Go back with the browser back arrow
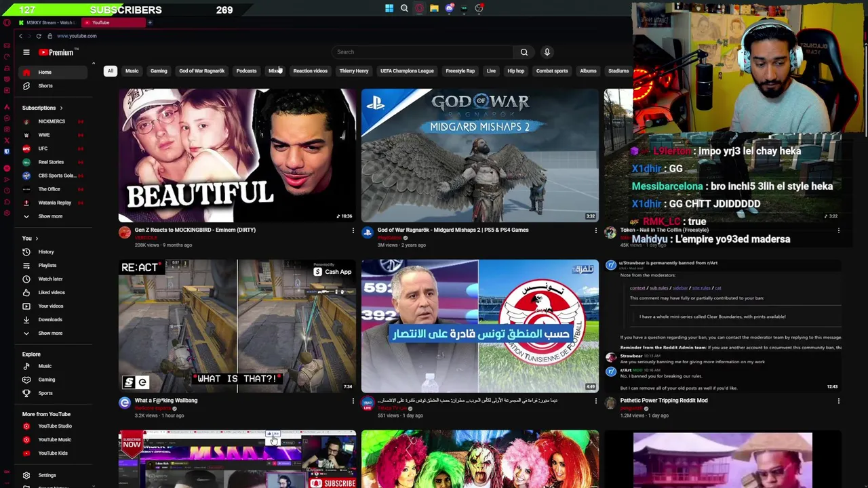Image resolution: width=868 pixels, height=488 pixels. coord(20,36)
